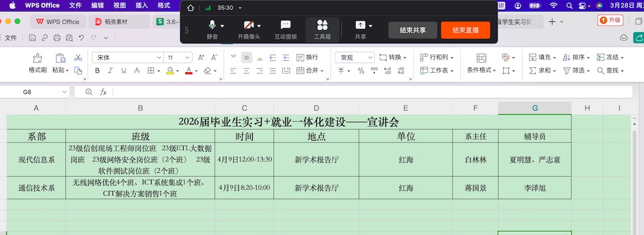Select the column G header

pos(535,108)
